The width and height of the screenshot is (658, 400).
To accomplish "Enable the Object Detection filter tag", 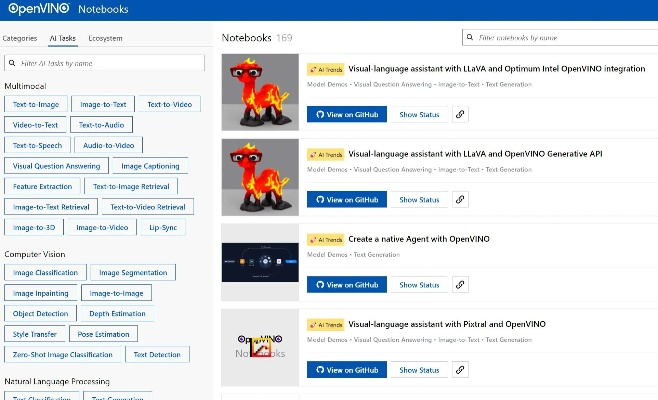I will 41,313.
